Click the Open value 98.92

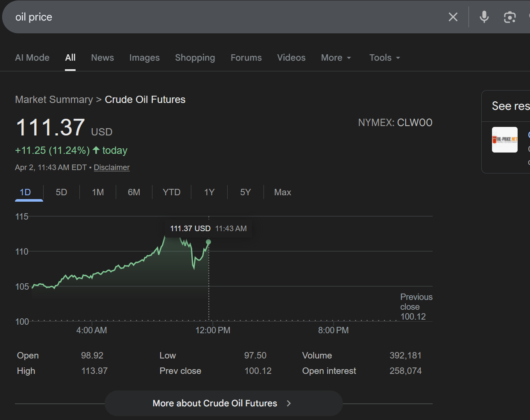(x=92, y=355)
